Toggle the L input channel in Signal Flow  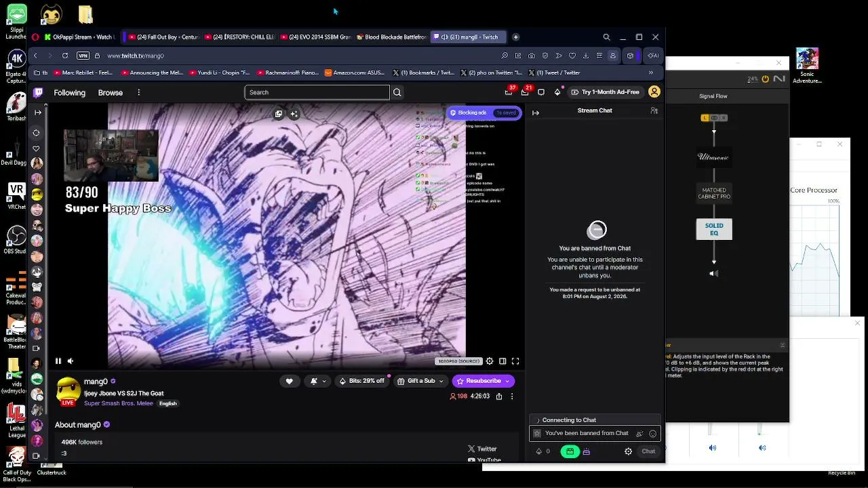click(705, 118)
